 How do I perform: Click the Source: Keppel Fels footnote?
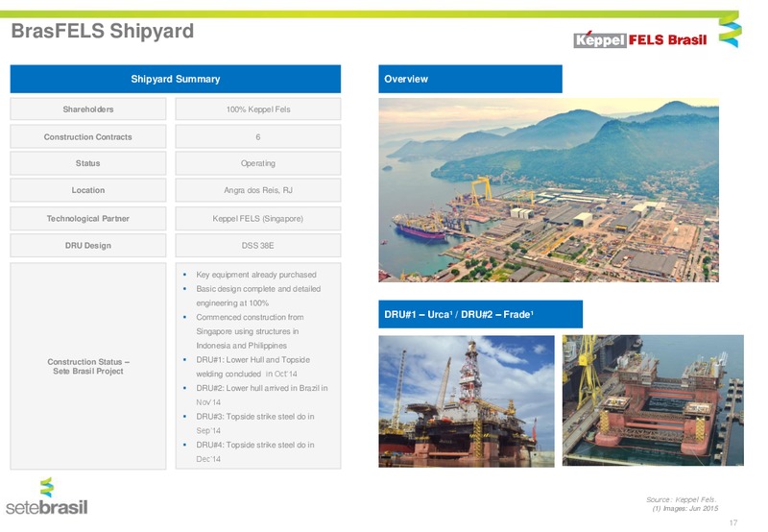[682, 499]
